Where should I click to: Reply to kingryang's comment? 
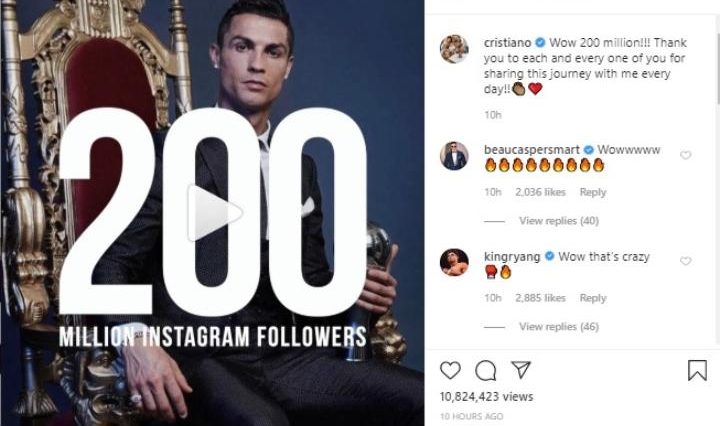[x=593, y=298]
